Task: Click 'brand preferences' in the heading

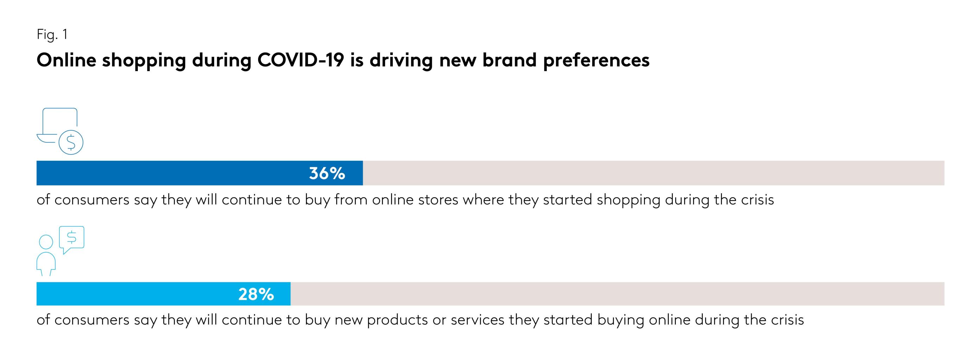Action: click(566, 60)
